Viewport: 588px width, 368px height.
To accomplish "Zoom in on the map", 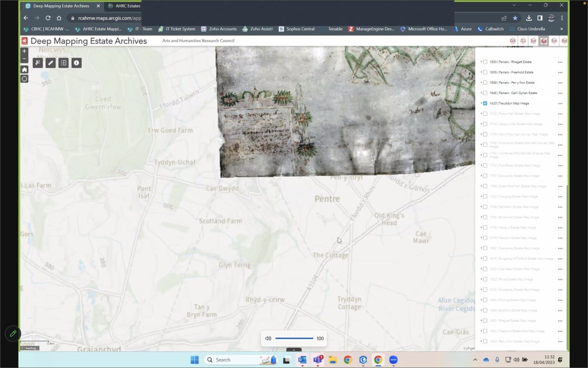I will pos(24,51).
